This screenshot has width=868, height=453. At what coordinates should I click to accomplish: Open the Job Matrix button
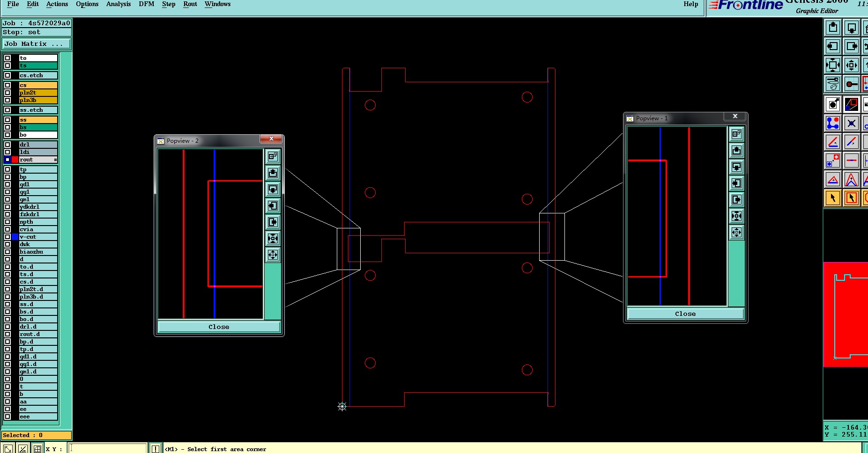(x=37, y=44)
